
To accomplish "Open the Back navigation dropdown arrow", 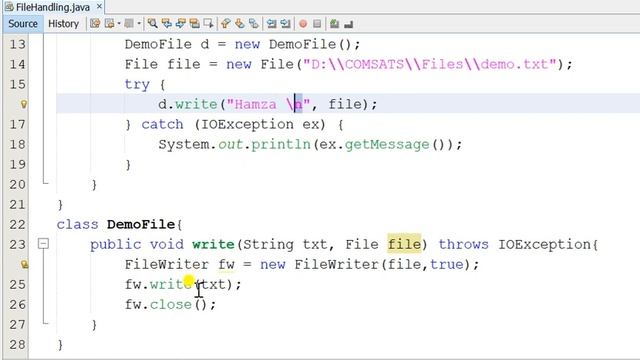I will coord(119,24).
